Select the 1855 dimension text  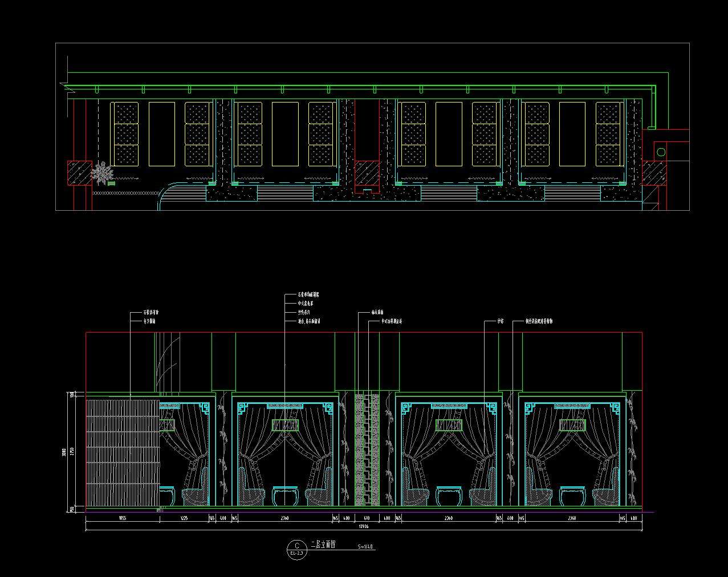(122, 518)
